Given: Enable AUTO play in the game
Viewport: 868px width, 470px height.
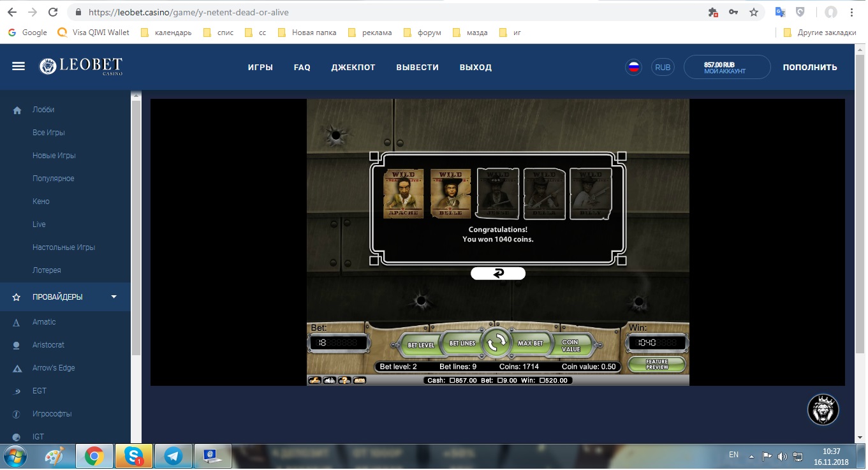Looking at the screenshot, I should pyautogui.click(x=360, y=380).
